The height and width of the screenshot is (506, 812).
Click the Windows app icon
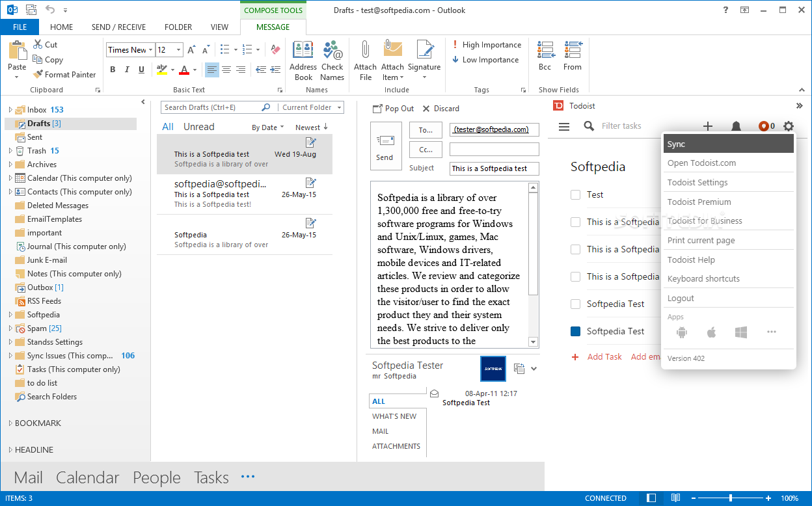pyautogui.click(x=740, y=332)
